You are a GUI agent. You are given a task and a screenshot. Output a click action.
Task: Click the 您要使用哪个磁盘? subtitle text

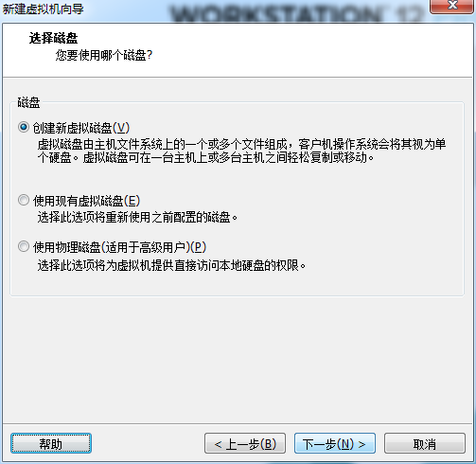[104, 56]
